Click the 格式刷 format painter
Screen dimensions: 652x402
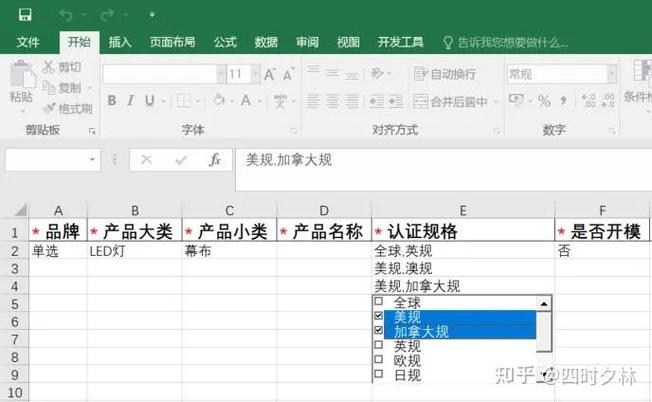click(67, 109)
